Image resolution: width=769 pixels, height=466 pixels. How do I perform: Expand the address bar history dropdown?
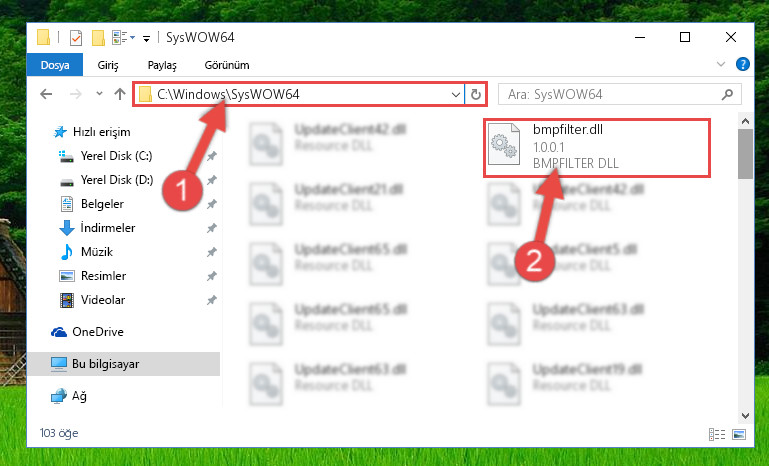pyautogui.click(x=456, y=94)
